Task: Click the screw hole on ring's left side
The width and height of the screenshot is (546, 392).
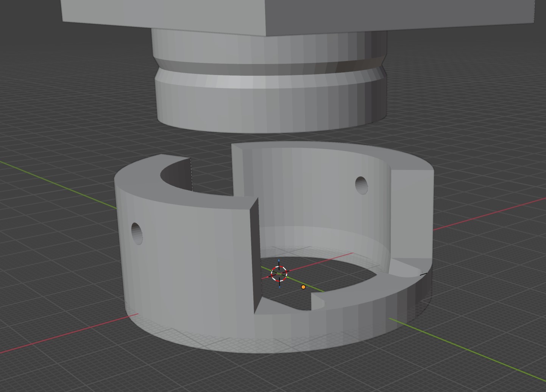Action: 137,233
